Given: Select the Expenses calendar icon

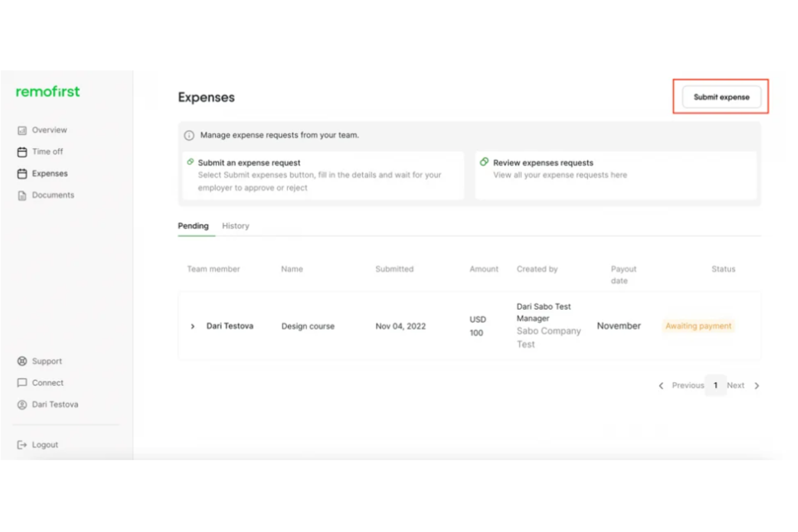Looking at the screenshot, I should (22, 174).
